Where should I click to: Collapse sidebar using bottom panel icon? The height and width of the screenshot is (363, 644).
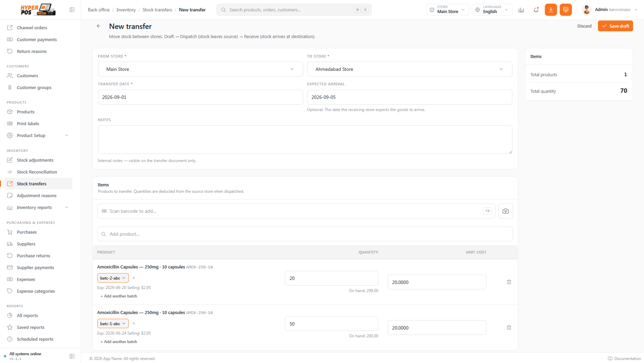(72, 356)
